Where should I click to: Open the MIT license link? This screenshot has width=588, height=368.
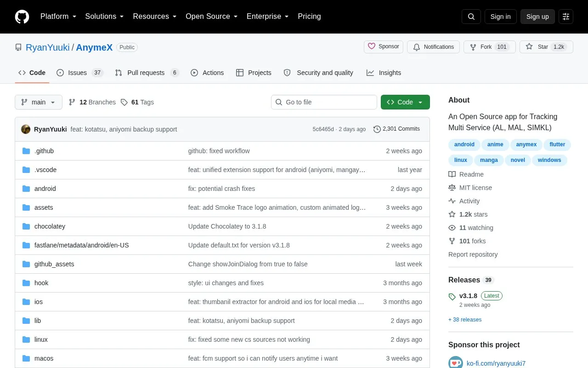tap(470, 188)
